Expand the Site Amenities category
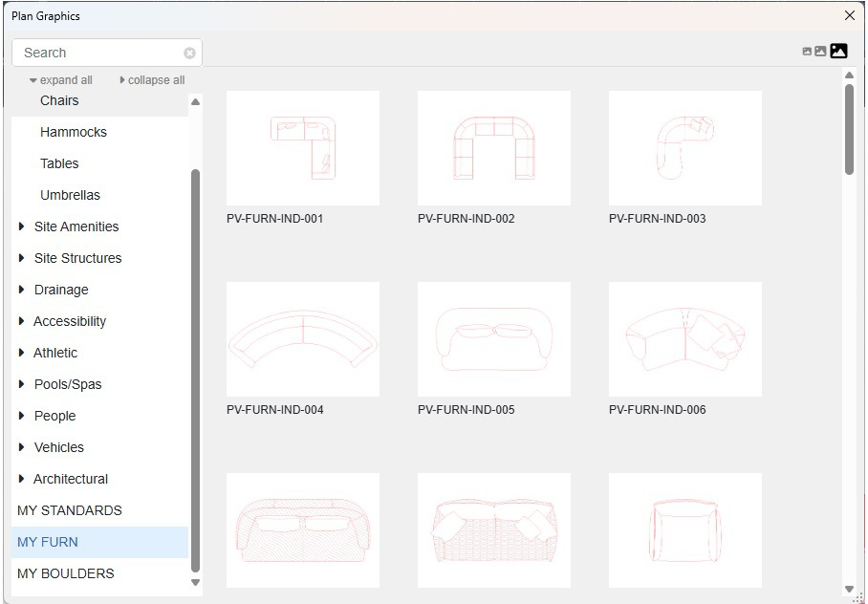 [x=76, y=226]
